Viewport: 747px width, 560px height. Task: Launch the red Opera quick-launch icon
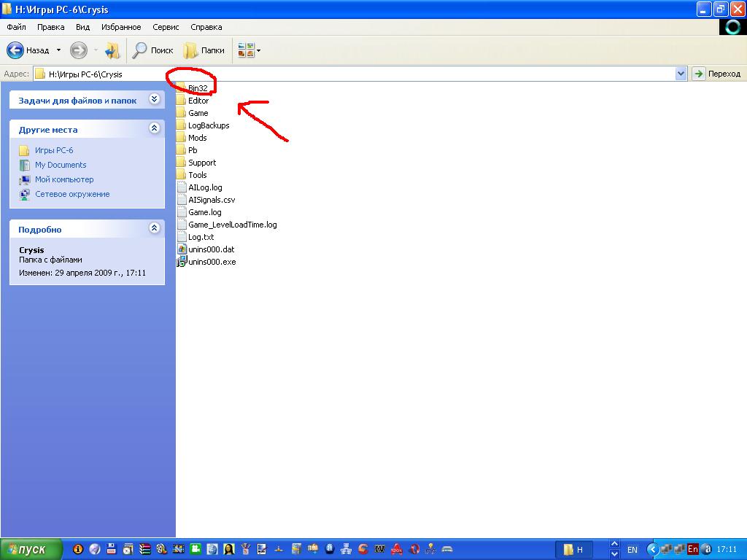(414, 549)
